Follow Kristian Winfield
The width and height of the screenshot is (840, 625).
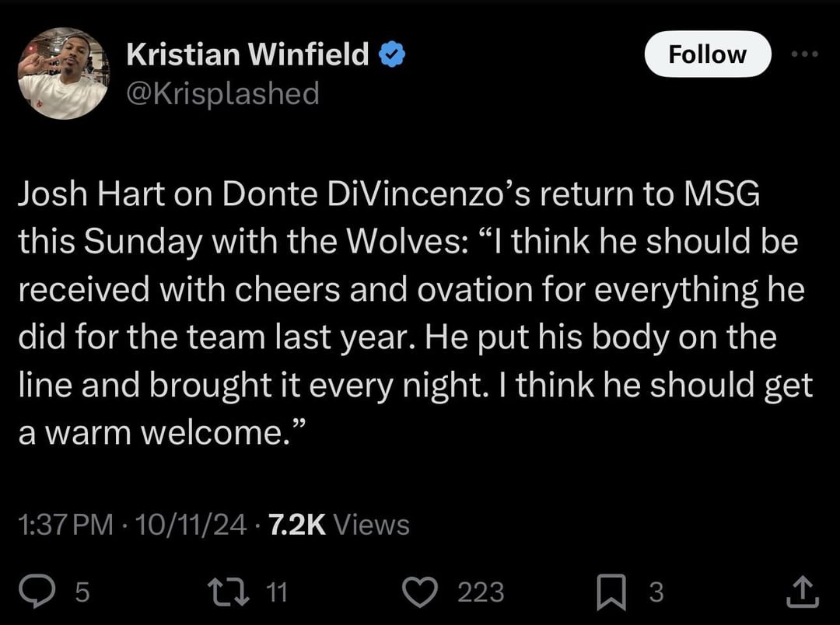click(707, 54)
